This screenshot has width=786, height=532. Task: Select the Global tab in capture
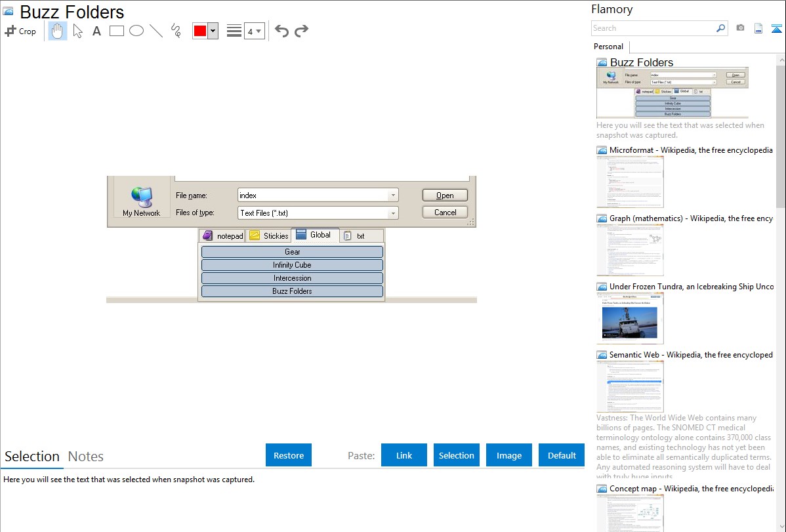point(316,235)
